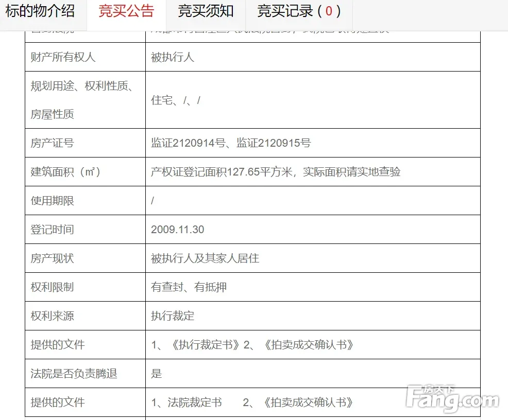Click the 法院是否负责腾退 label

coord(74,374)
